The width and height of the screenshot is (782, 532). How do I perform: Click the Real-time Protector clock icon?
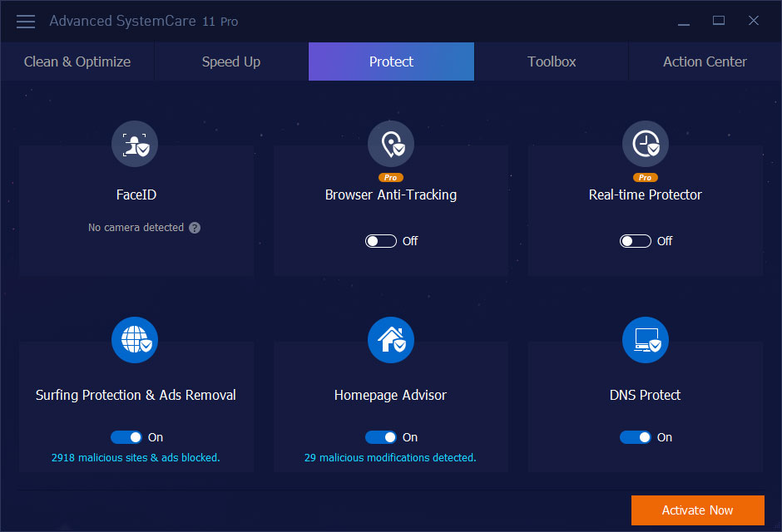pos(646,144)
